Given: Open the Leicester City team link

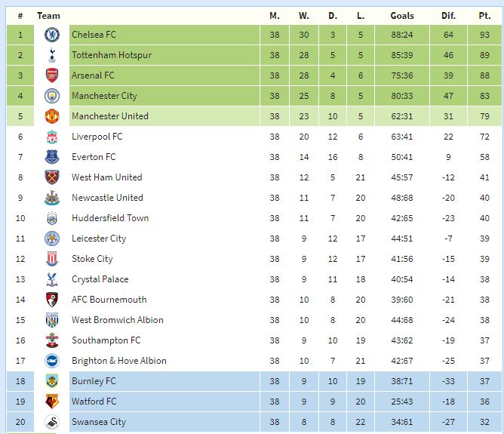Looking at the screenshot, I should [x=99, y=239].
